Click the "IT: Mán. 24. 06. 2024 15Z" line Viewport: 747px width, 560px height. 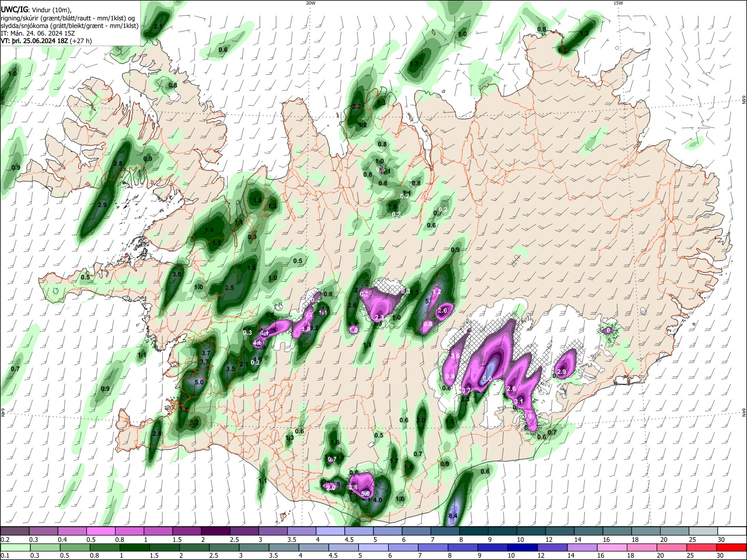coord(38,33)
